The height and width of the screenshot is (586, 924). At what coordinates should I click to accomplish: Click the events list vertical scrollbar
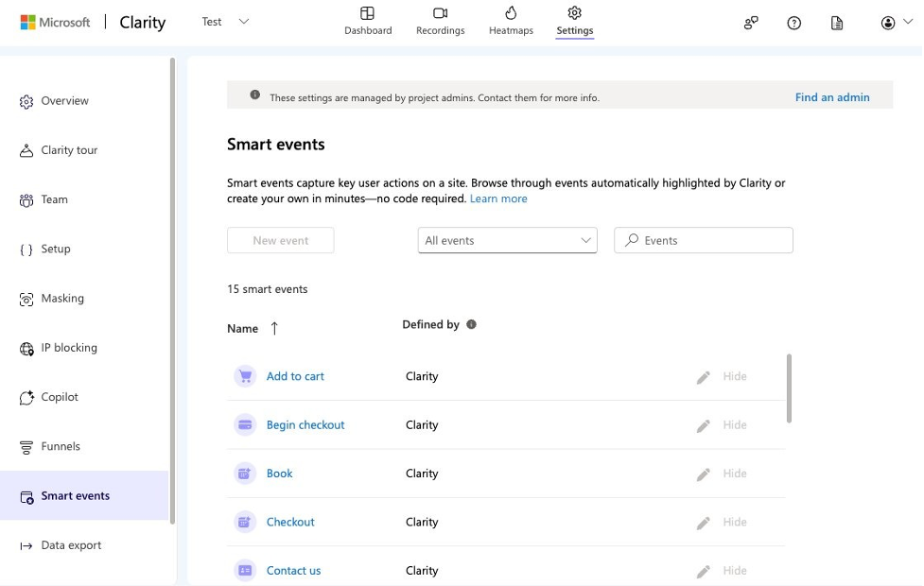[789, 388]
